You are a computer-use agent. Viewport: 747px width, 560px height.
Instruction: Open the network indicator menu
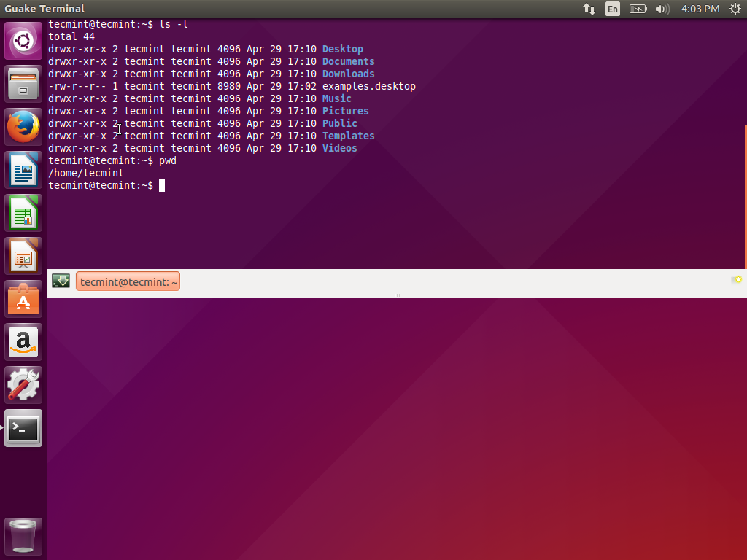(589, 9)
